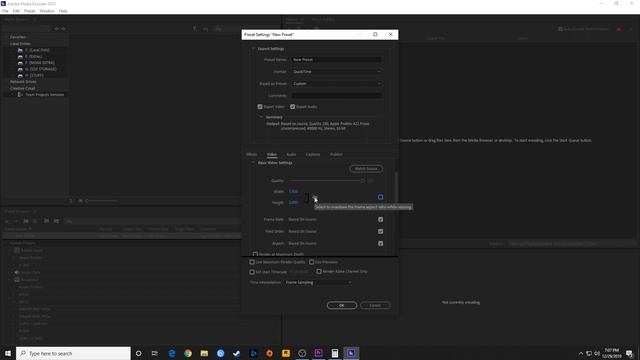Click the Match Source button
The image size is (640, 360).
click(366, 169)
